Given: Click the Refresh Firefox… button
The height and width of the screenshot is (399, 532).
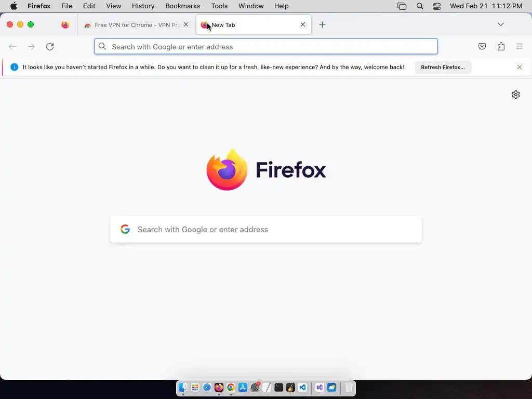Looking at the screenshot, I should [x=443, y=67].
